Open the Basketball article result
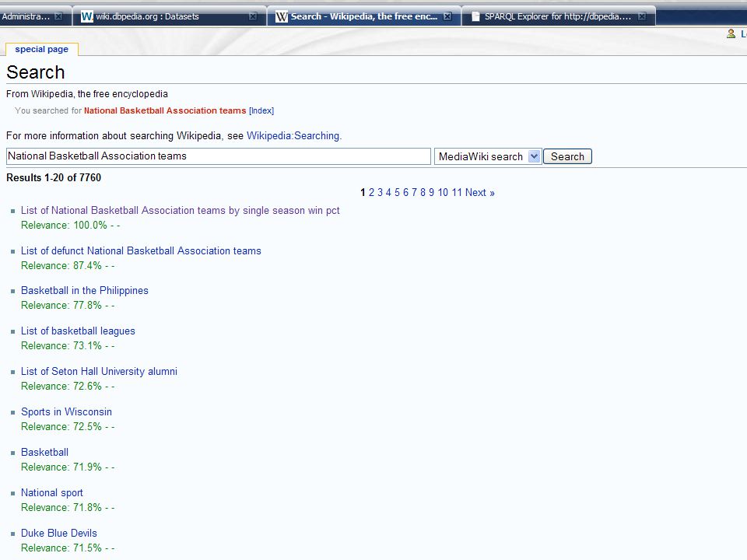Viewport: 747px width, 560px height. 45,453
